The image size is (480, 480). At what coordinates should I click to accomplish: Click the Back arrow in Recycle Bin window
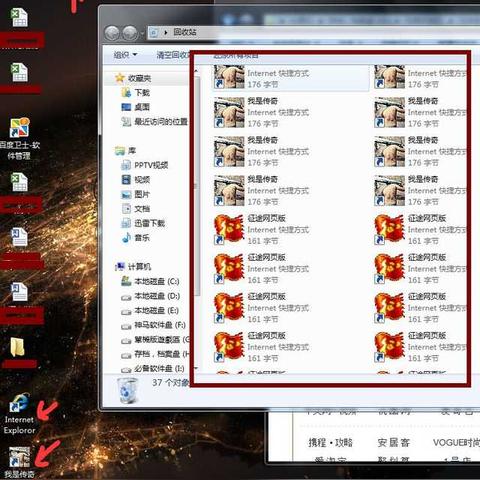tap(112, 33)
